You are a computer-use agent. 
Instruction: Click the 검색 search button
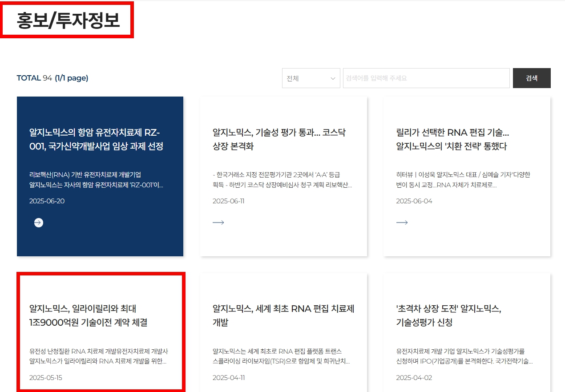click(x=532, y=78)
